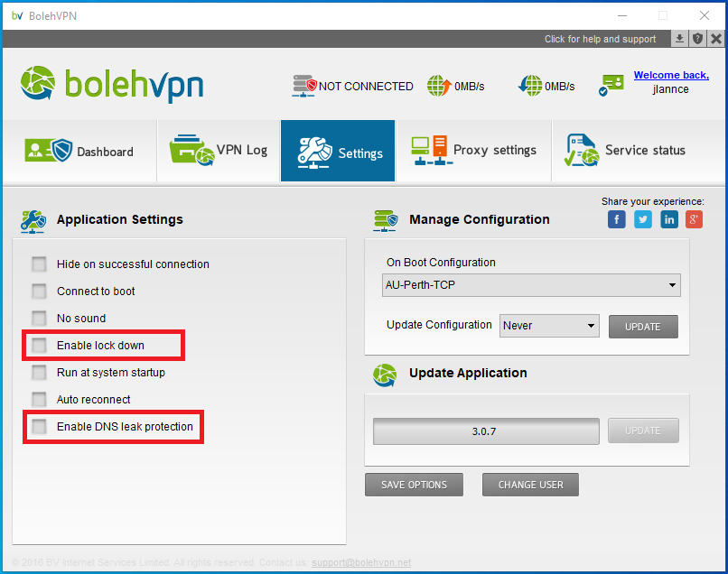Viewport: 728px width, 574px height.
Task: Click the Manage Configuration server icon
Action: pos(386,220)
